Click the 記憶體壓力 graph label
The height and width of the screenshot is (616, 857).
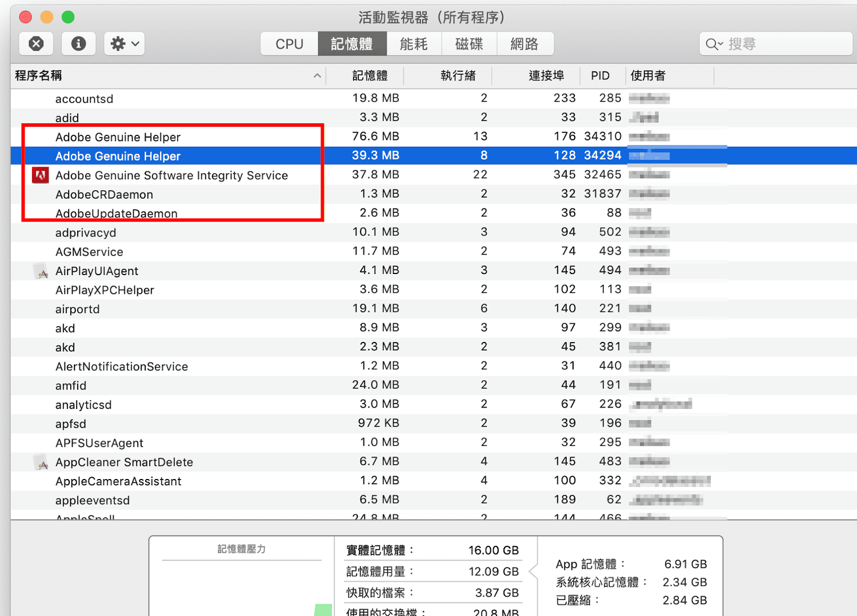(242, 549)
